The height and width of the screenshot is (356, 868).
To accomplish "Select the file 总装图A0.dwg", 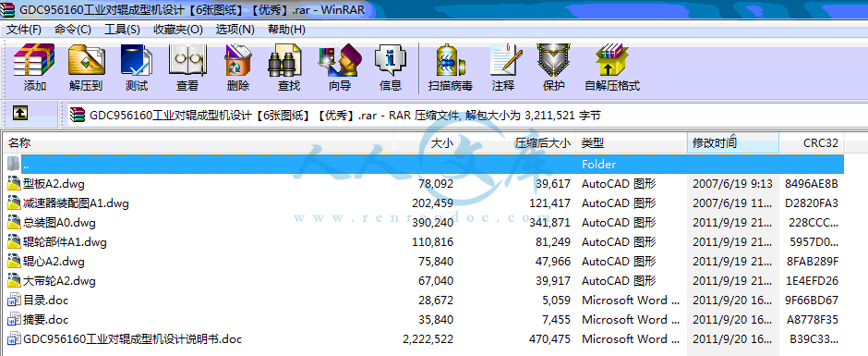I will coord(59,222).
